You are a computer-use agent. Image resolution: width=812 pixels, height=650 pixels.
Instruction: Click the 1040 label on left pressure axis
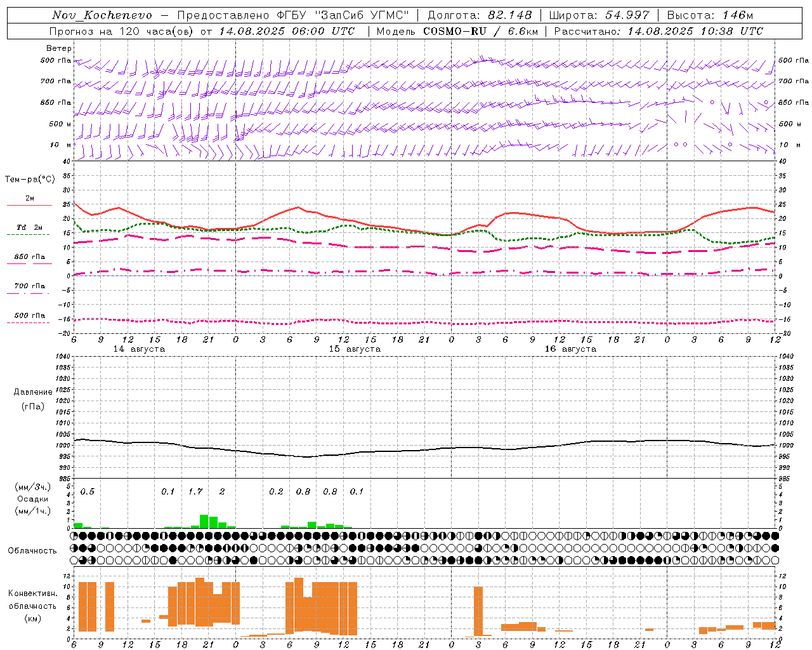62,356
